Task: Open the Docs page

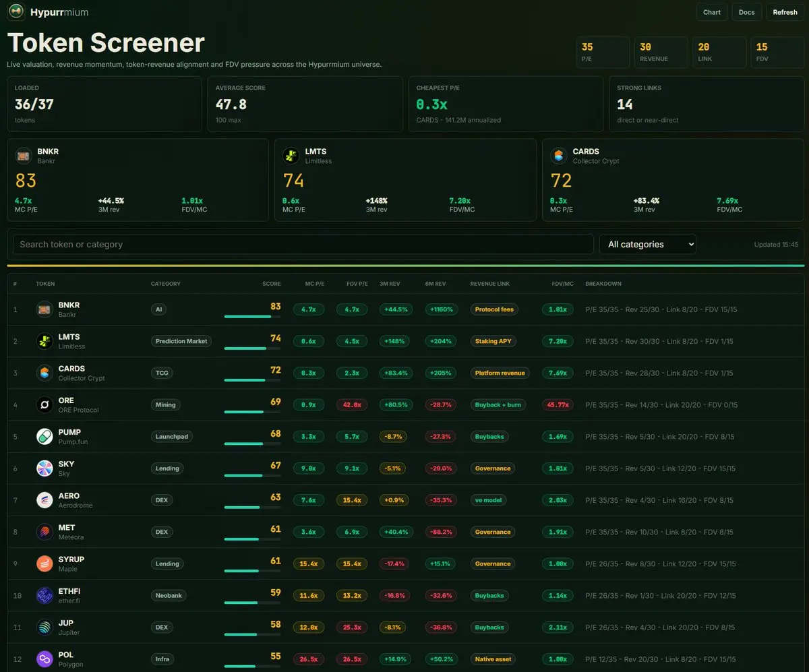Action: (x=746, y=12)
